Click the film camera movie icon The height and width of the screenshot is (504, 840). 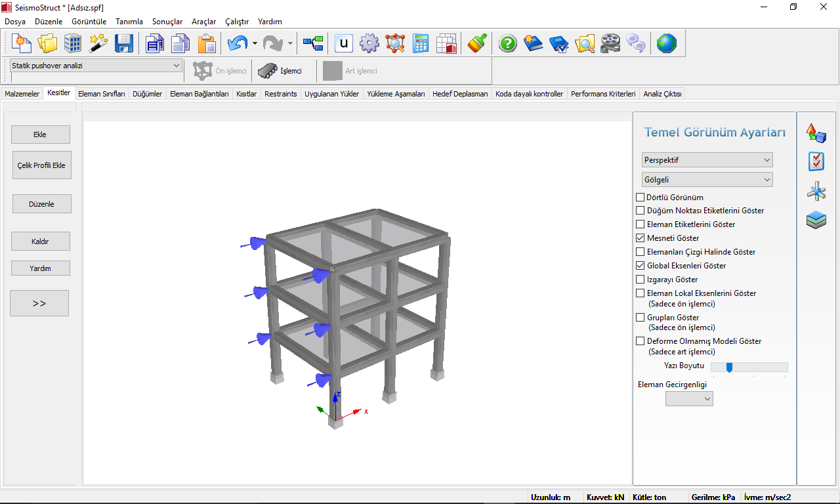pyautogui.click(x=610, y=44)
